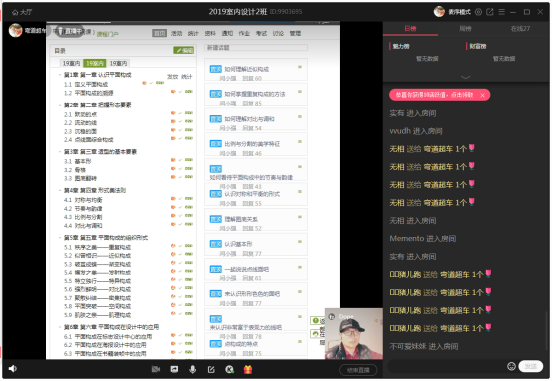
Task: Click the coin icon in title bar
Action: (x=478, y=12)
